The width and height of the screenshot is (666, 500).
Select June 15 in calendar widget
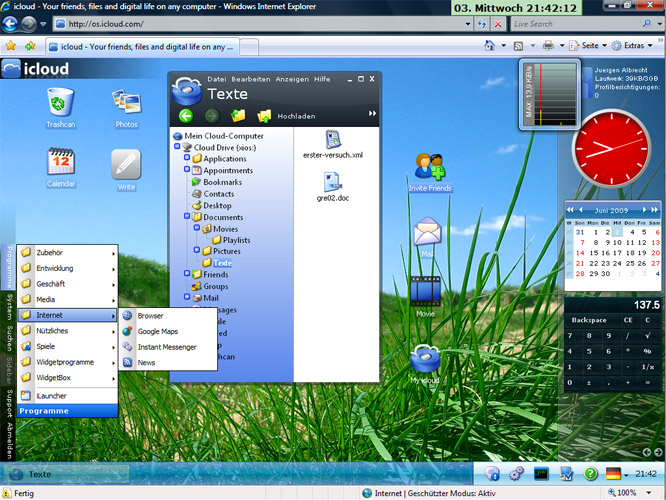coord(594,253)
